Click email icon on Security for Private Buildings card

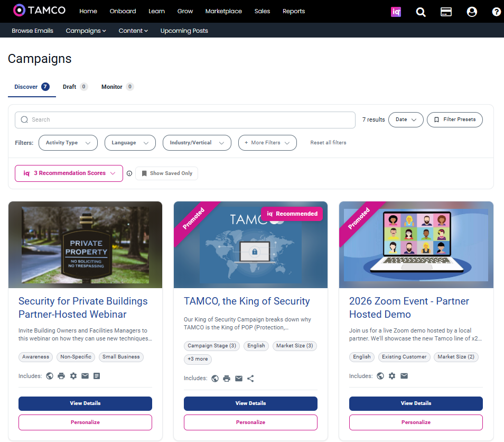pyautogui.click(x=85, y=376)
